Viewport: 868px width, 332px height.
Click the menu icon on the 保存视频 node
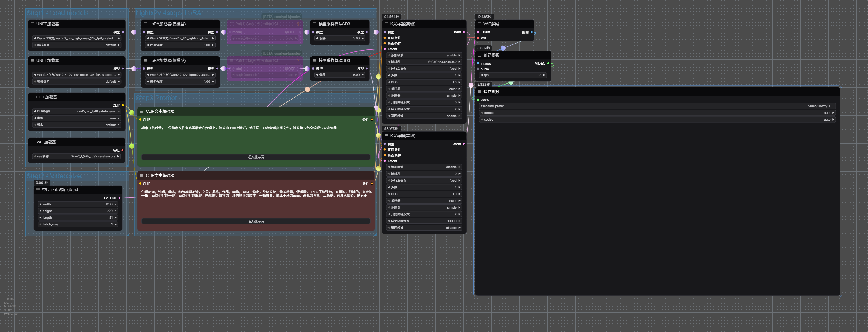click(479, 92)
